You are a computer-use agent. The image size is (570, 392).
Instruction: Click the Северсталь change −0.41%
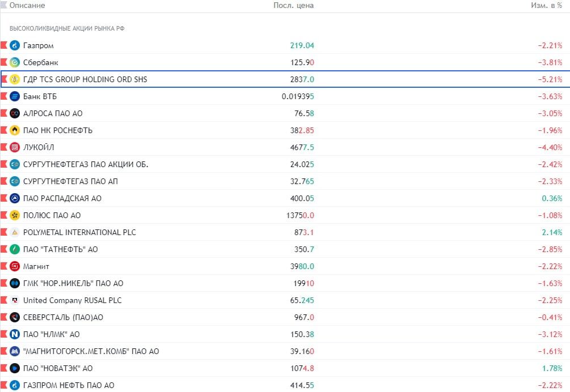click(550, 317)
